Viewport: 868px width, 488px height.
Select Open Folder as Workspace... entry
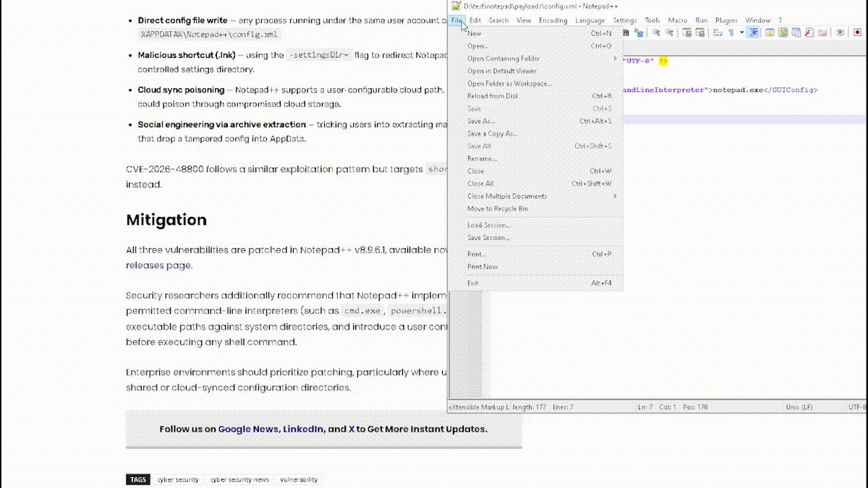coord(535,83)
